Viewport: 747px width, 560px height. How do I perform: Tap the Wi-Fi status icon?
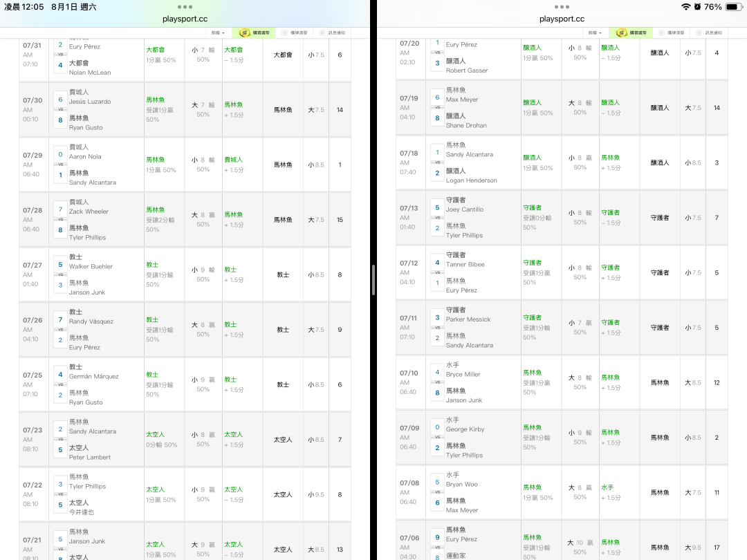point(686,7)
